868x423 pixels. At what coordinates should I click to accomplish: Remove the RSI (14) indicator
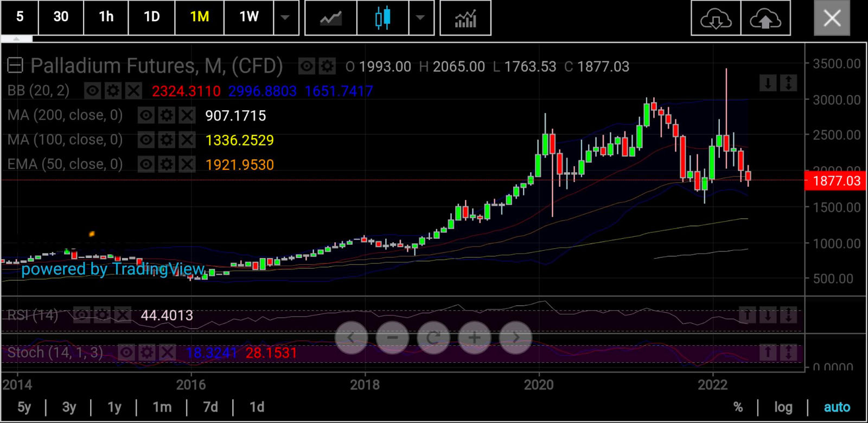point(123,315)
